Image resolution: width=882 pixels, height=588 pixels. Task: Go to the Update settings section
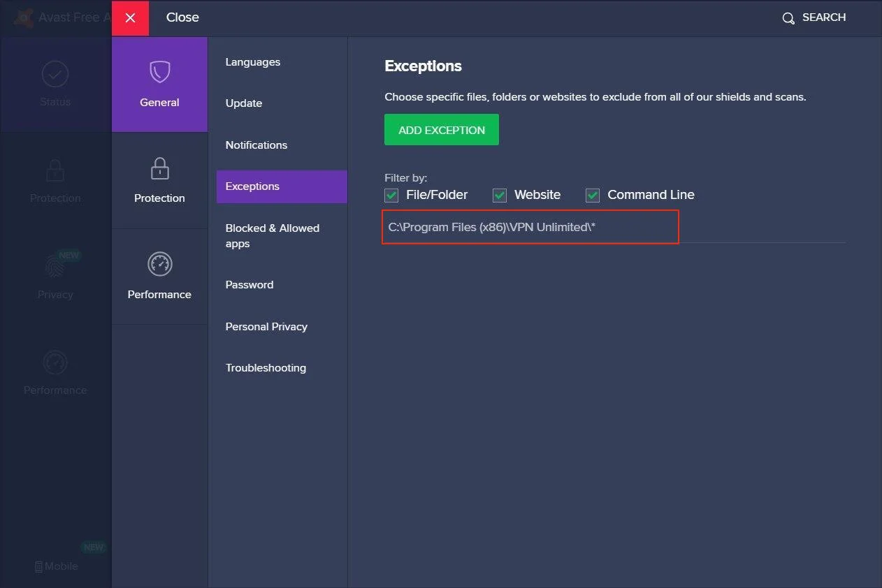point(244,103)
